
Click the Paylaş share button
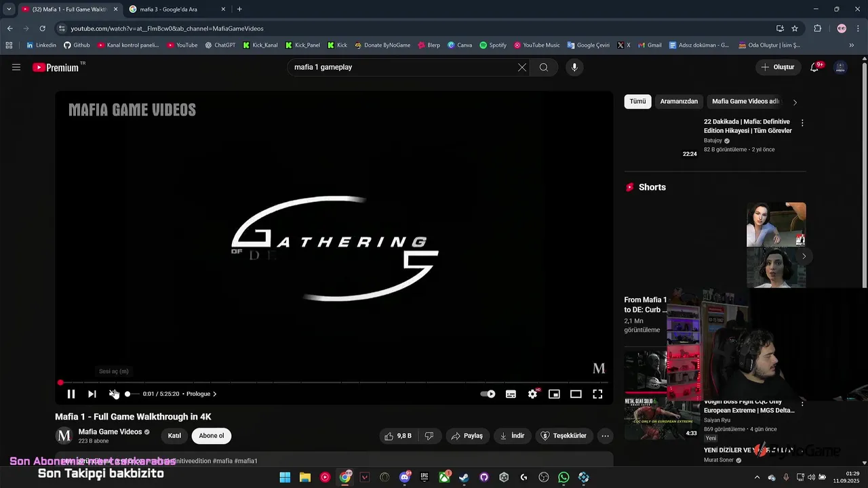coord(467,436)
